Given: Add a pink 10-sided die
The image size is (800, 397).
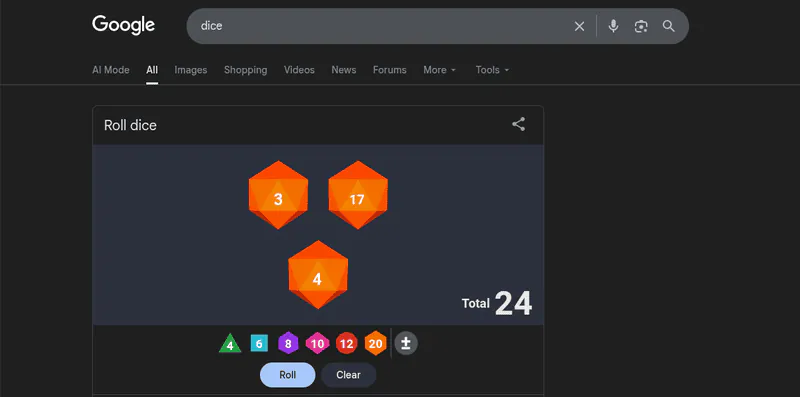Looking at the screenshot, I should (317, 343).
